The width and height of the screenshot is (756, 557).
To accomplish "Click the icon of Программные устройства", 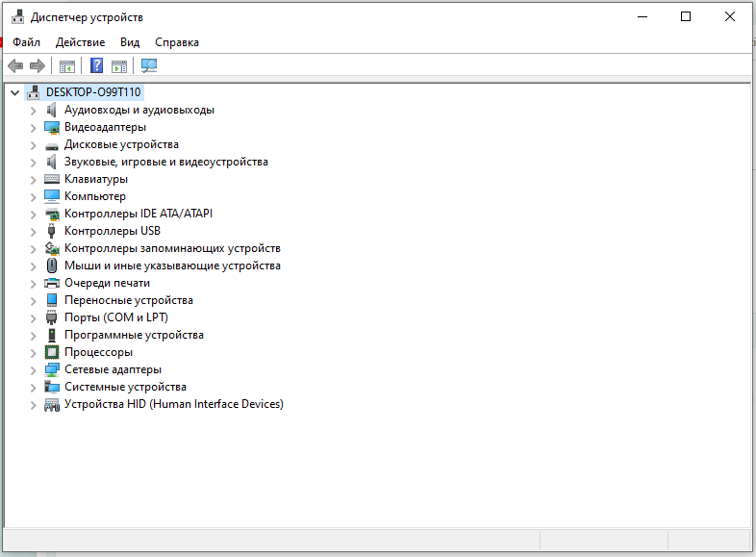I will tap(52, 335).
